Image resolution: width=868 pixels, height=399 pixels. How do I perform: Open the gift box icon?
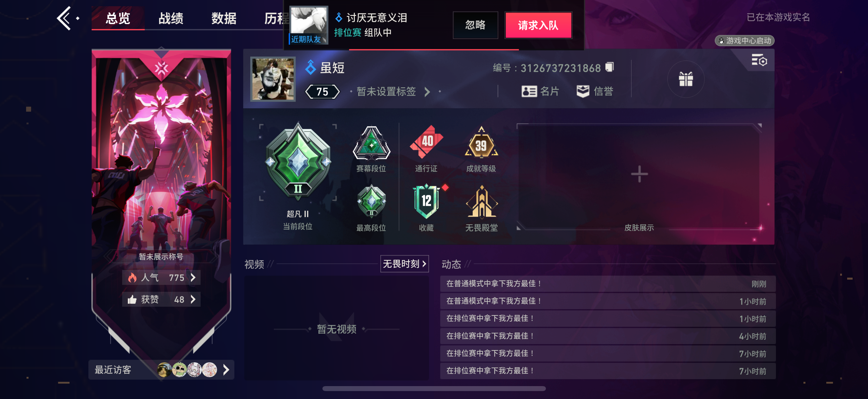click(x=686, y=79)
